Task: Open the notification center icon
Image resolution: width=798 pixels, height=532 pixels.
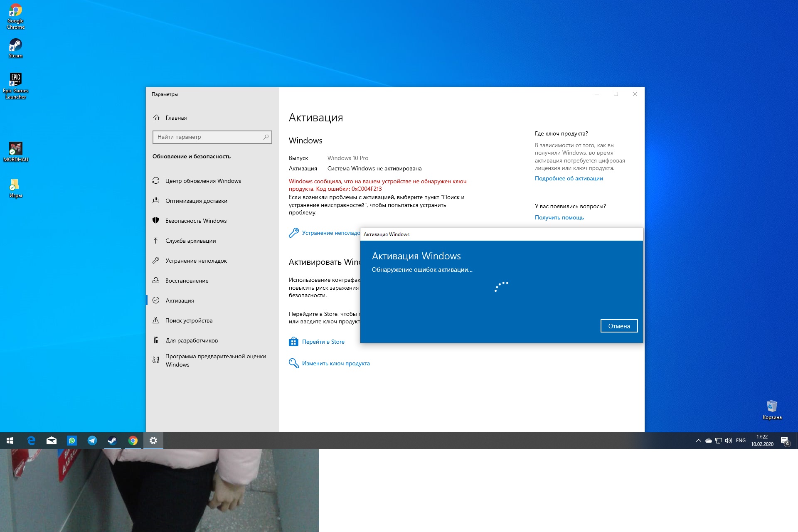Action: 785,441
